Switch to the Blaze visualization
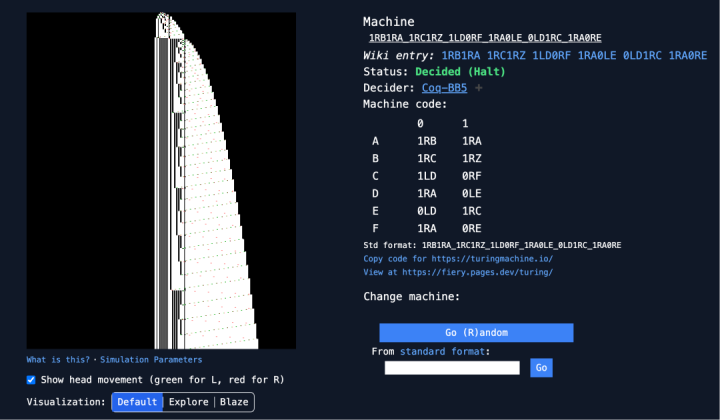720x420 pixels. click(234, 402)
